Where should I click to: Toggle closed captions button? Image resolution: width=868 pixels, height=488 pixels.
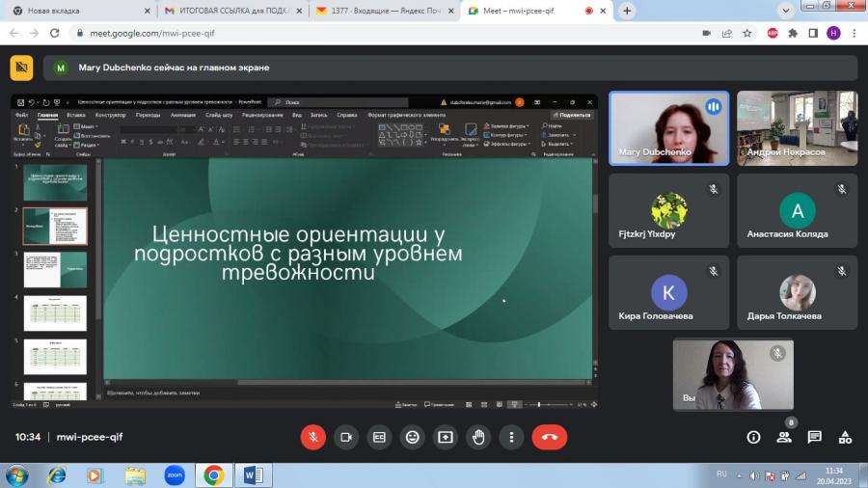coord(379,437)
